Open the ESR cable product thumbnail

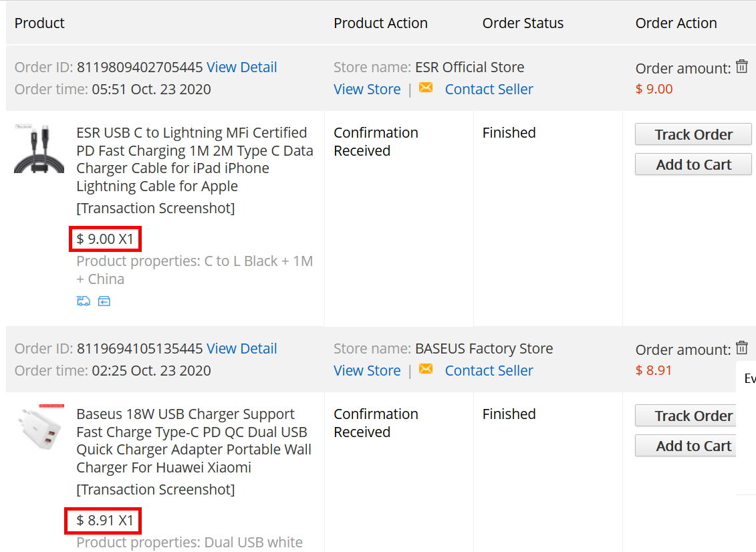tap(39, 148)
